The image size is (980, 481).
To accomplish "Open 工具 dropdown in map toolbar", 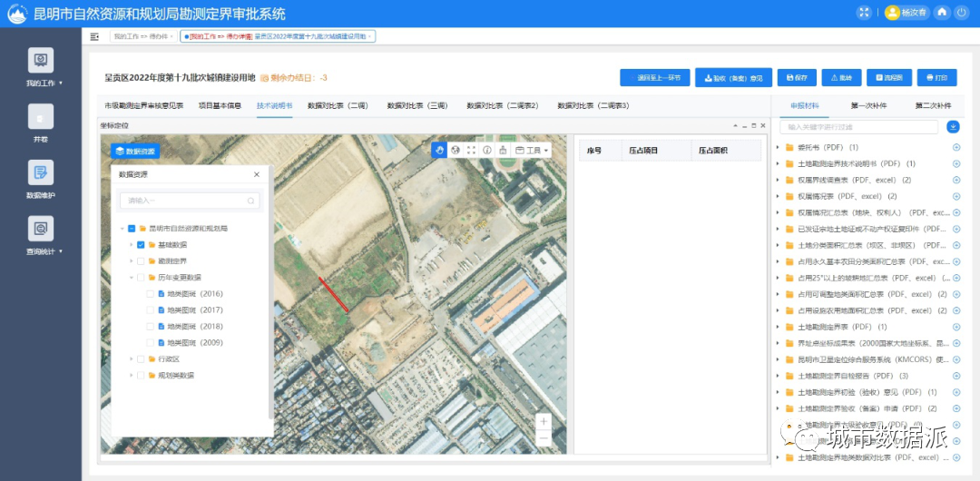I will 532,150.
